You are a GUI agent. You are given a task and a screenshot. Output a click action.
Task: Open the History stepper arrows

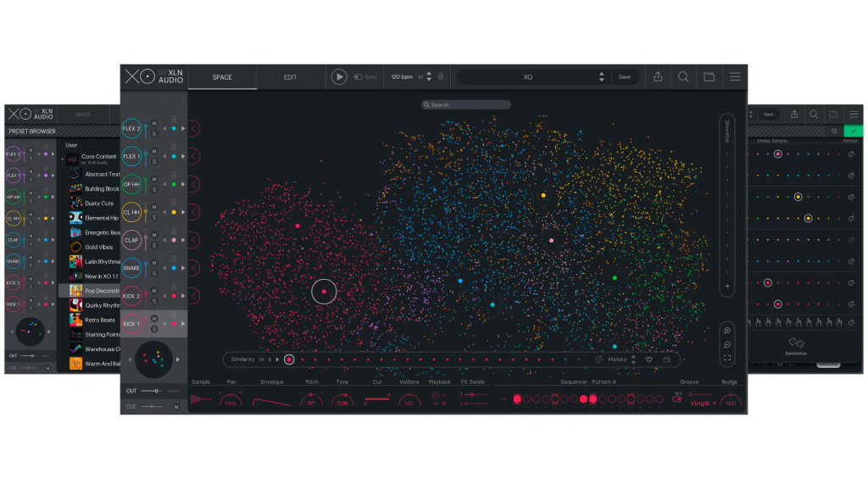click(634, 359)
